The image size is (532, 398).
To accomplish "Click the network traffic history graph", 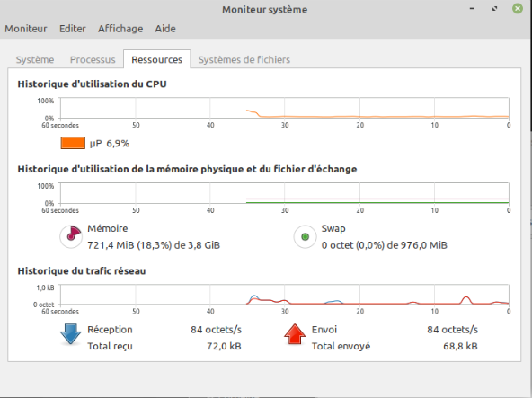I will 284,294.
